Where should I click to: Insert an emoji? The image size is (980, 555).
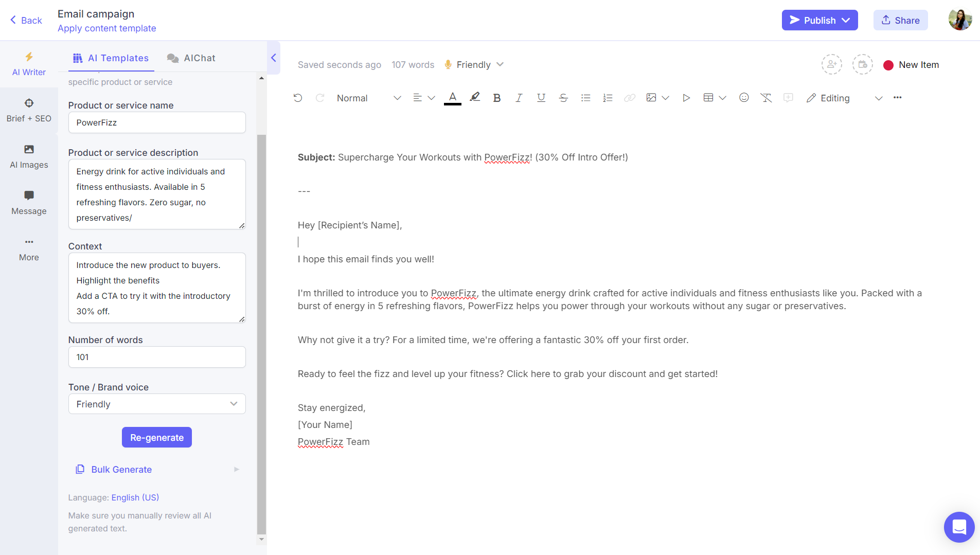pos(744,97)
